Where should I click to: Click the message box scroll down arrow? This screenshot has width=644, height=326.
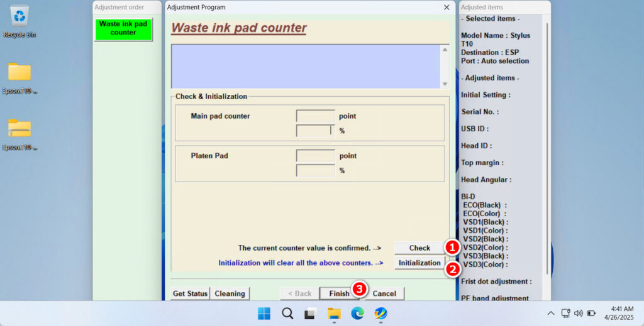(445, 84)
